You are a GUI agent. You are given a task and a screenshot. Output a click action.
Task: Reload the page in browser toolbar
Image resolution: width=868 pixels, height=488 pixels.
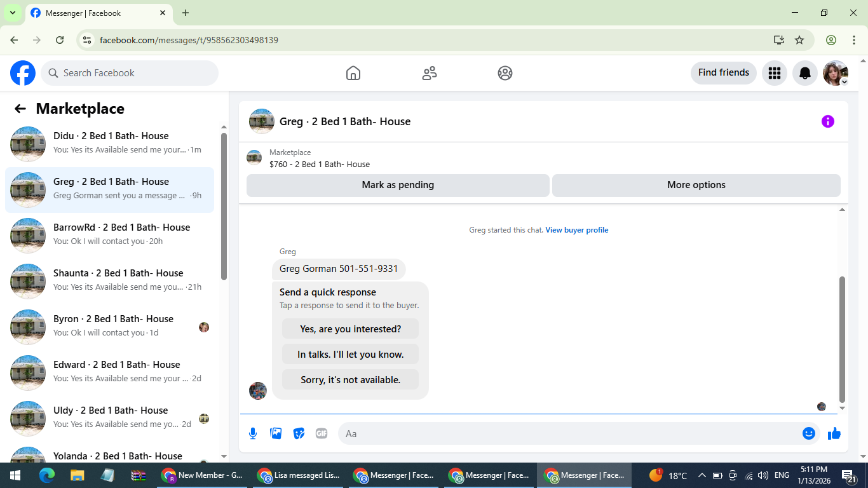pos(60,40)
